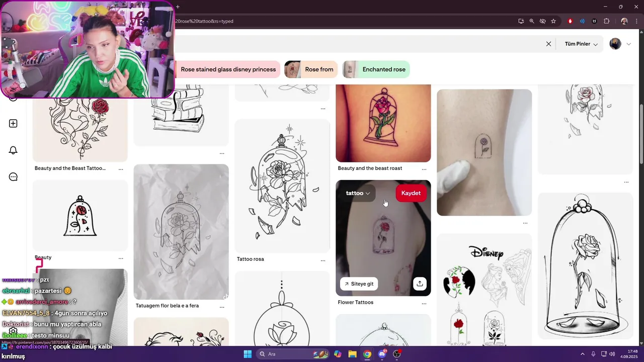Screen dimensions: 644x362
Task: Open more options for Beauty and the Beast Tattoo pin
Action: pyautogui.click(x=121, y=169)
